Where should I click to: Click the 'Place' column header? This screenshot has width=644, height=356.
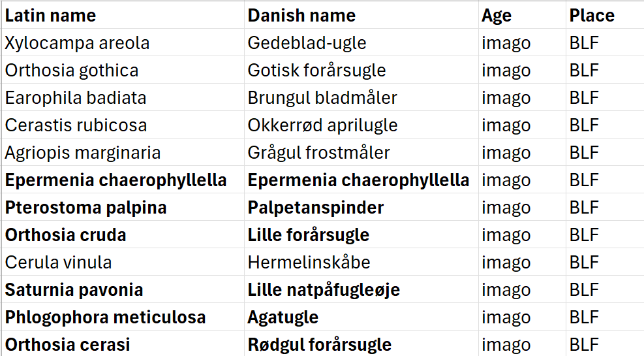[x=592, y=16]
